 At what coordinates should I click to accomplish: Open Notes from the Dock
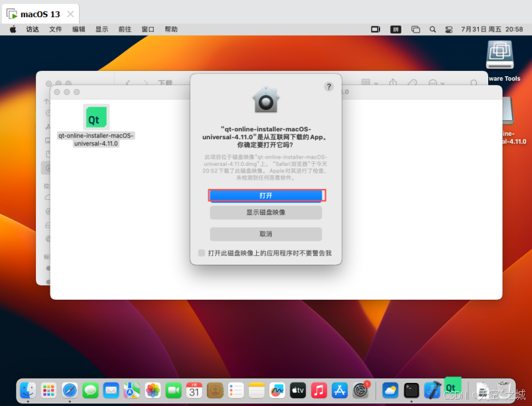pos(257,391)
